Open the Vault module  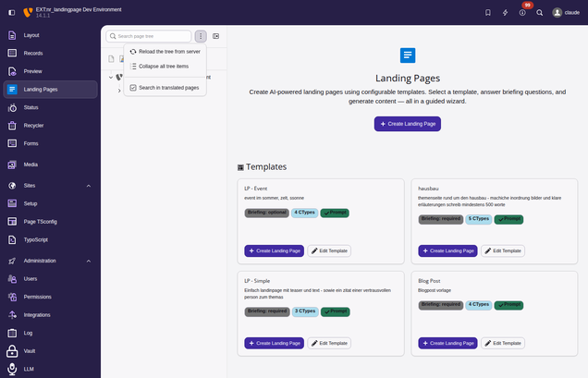coord(30,351)
